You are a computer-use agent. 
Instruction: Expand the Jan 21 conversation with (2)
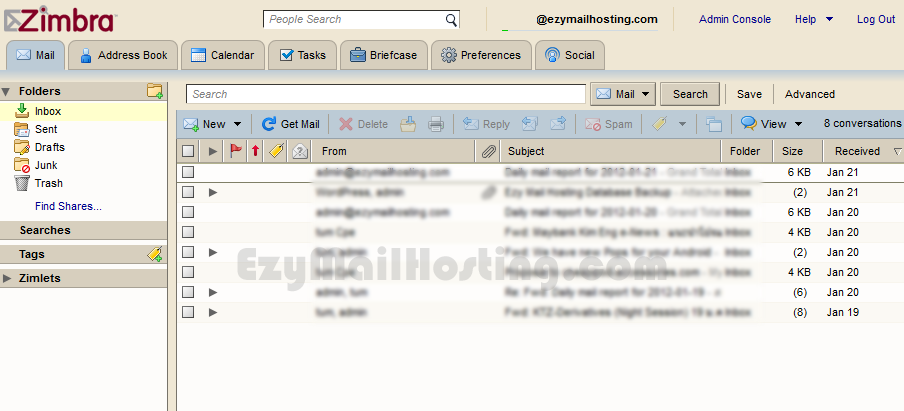click(213, 192)
